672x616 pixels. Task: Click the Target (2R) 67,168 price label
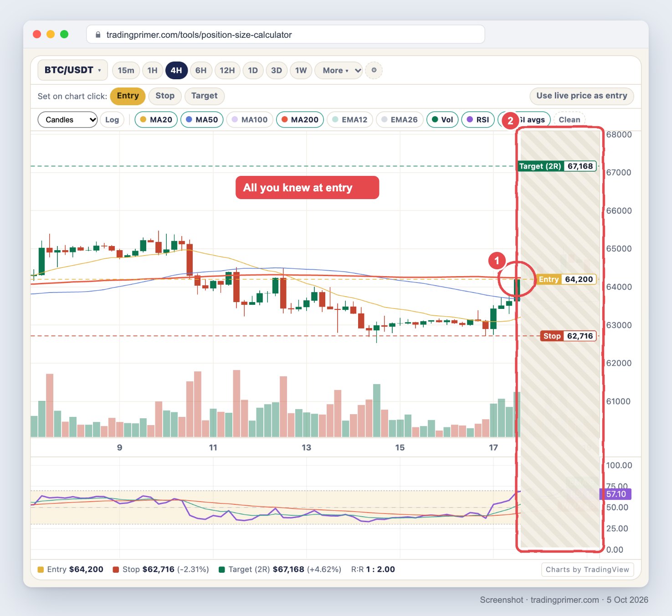coord(557,166)
